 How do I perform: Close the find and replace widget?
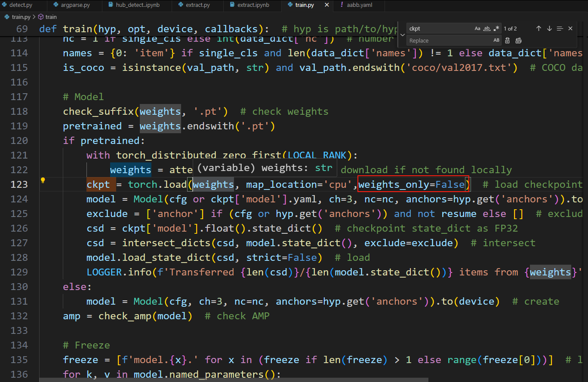tap(570, 28)
